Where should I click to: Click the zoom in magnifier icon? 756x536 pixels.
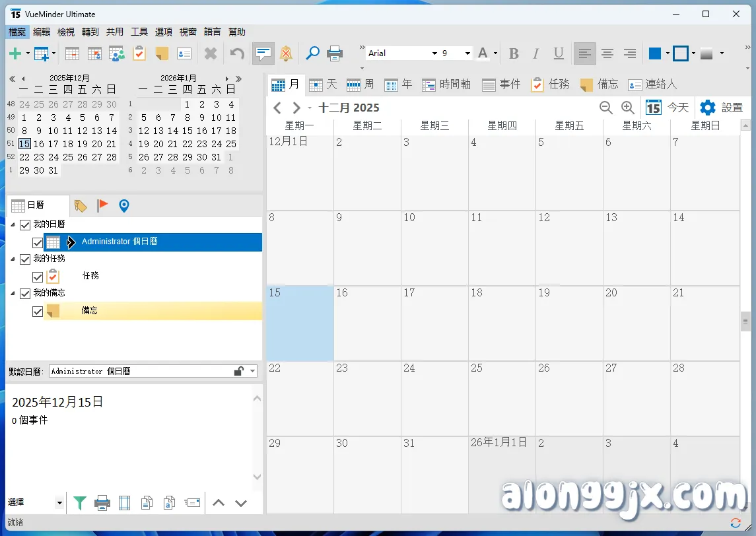click(x=627, y=108)
